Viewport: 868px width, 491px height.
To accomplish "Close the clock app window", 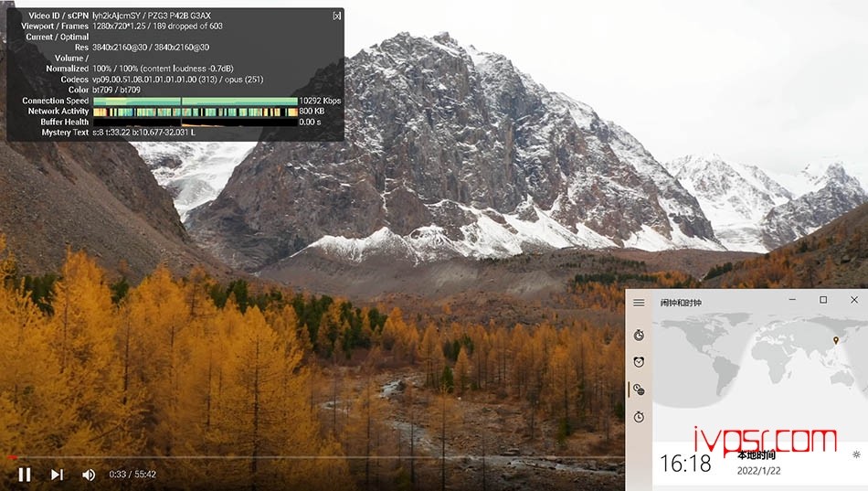I will click(x=854, y=300).
